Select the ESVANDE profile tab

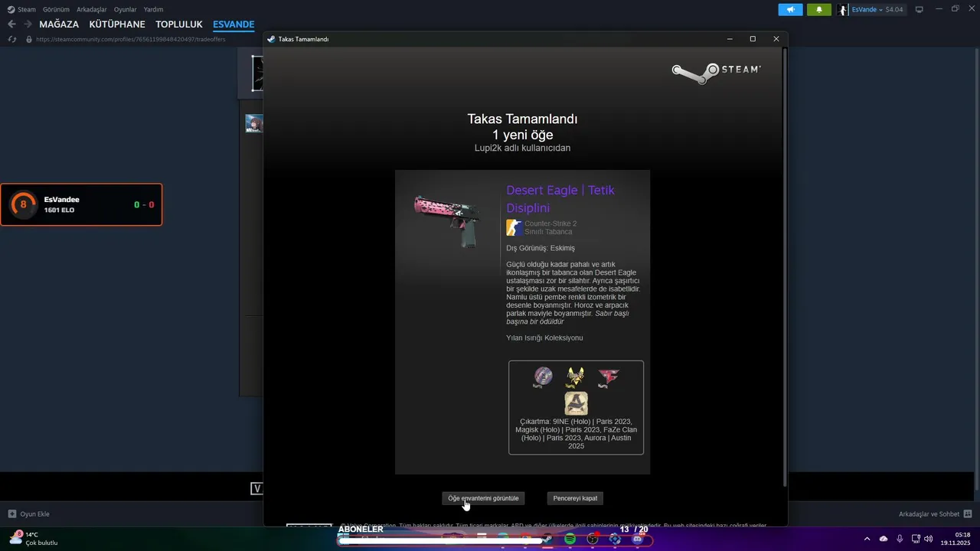234,24
